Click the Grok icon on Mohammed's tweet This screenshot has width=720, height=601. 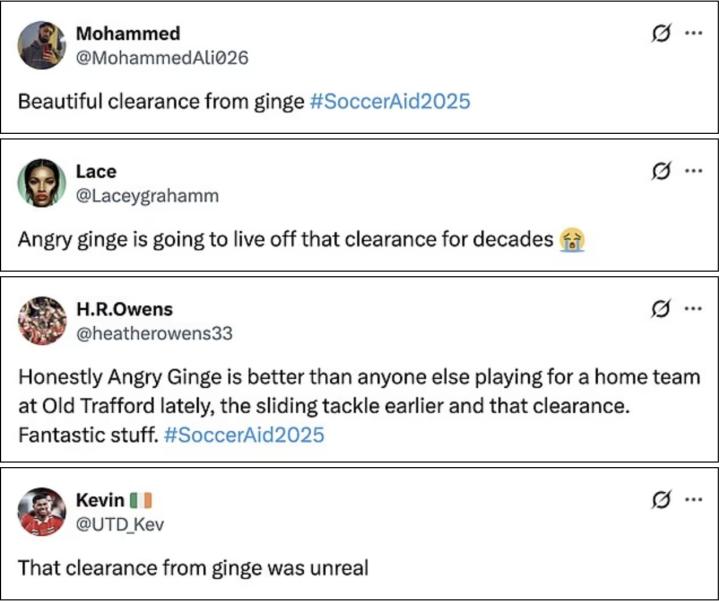click(x=660, y=33)
